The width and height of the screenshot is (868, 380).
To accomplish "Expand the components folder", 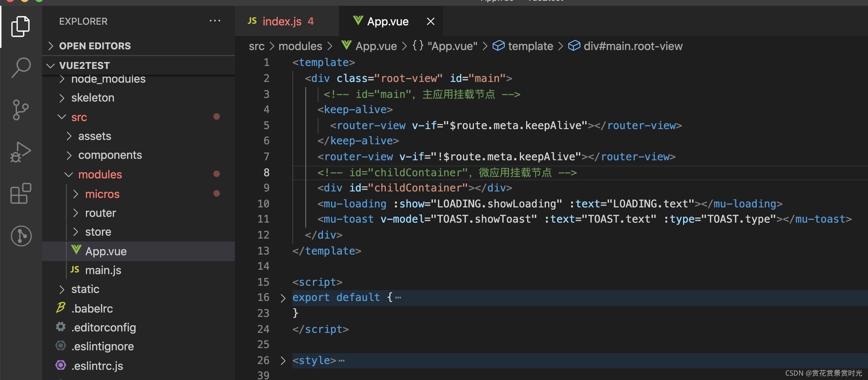I will [139, 155].
